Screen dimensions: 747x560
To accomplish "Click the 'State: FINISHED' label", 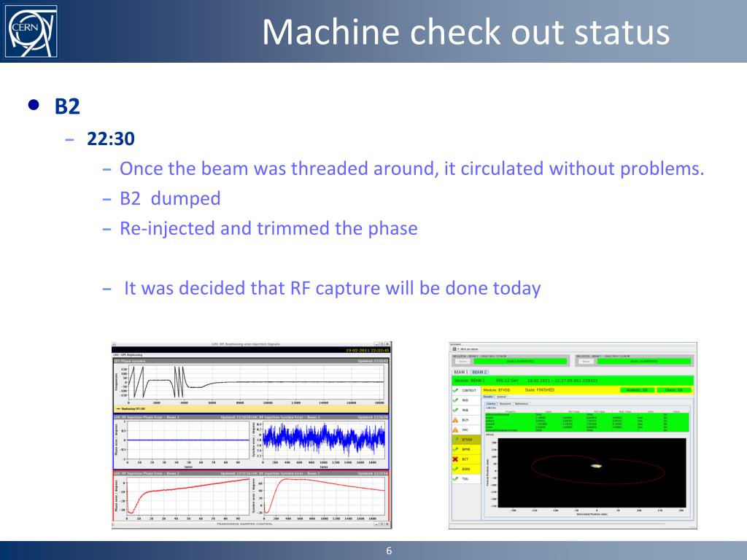I will 540,390.
